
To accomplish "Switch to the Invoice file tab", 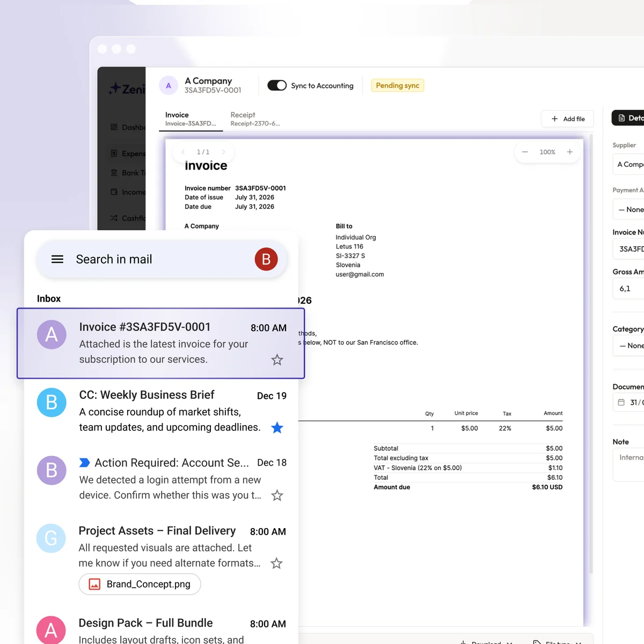I will pos(191,119).
